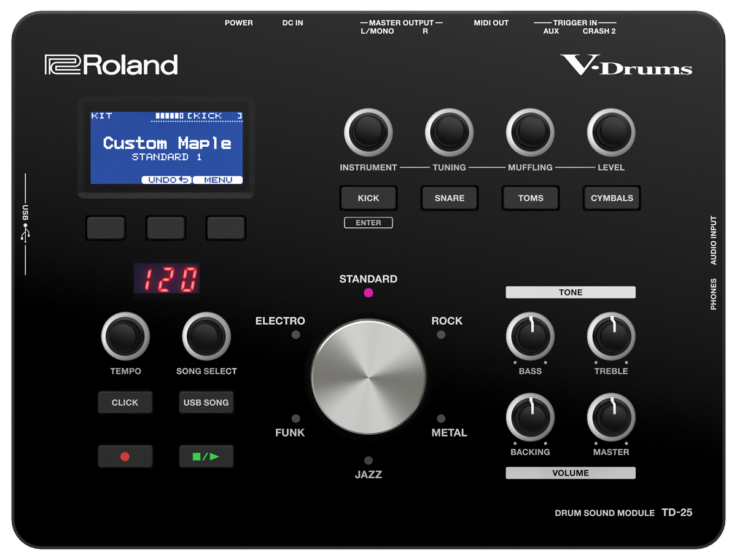737x560 pixels.
Task: Select the ROCK genre indicator
Action: pyautogui.click(x=440, y=334)
